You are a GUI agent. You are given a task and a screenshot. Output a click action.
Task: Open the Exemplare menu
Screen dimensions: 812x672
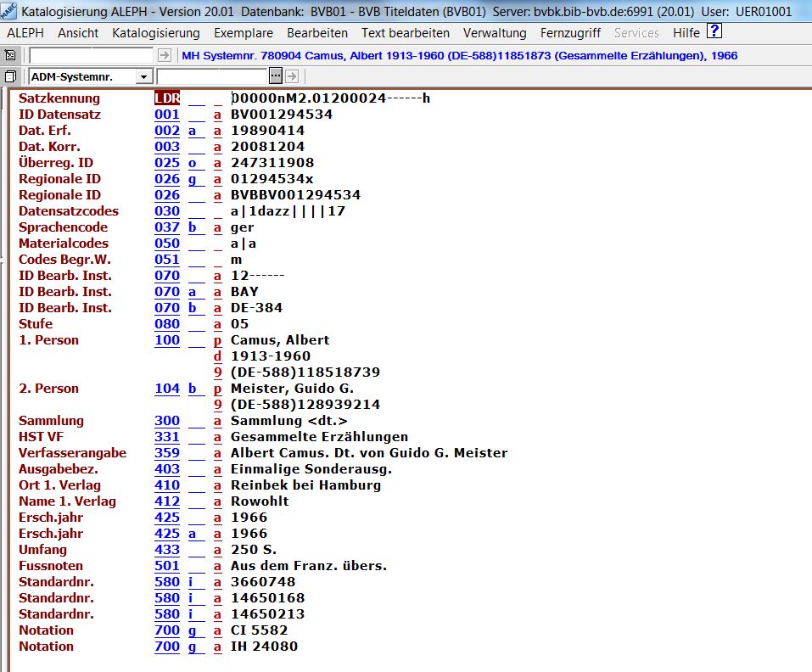point(243,33)
